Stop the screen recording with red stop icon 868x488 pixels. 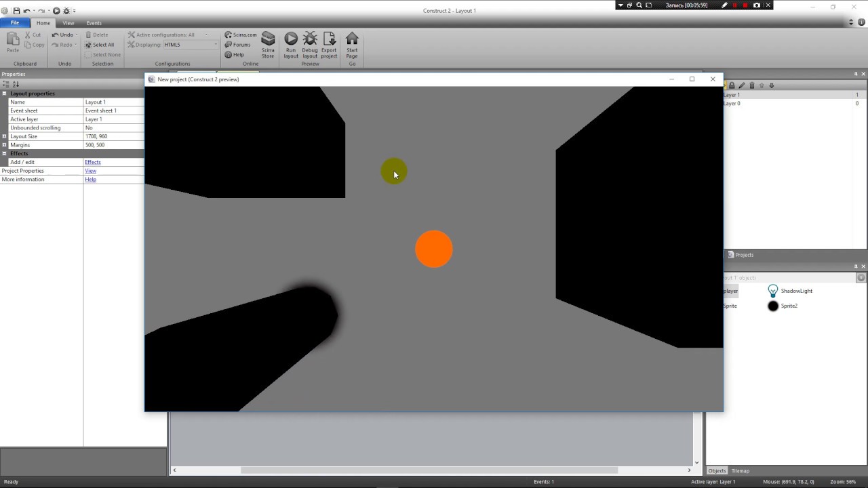(745, 5)
